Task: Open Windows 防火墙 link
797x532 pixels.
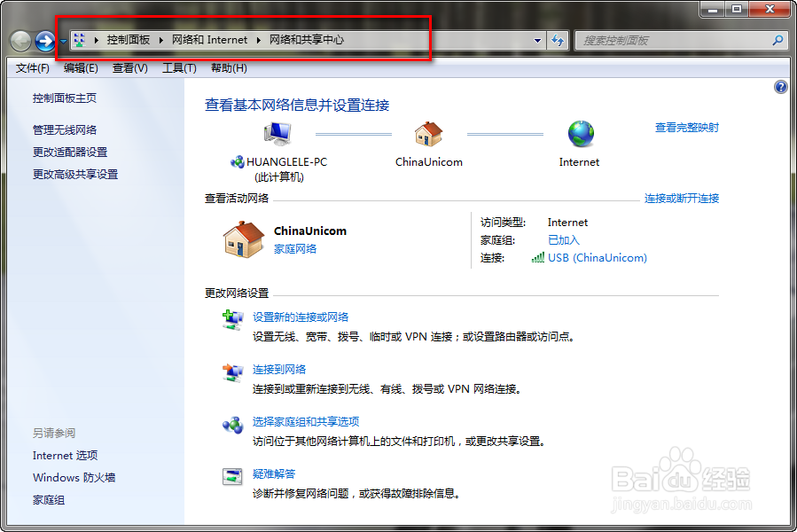Action: (x=74, y=478)
